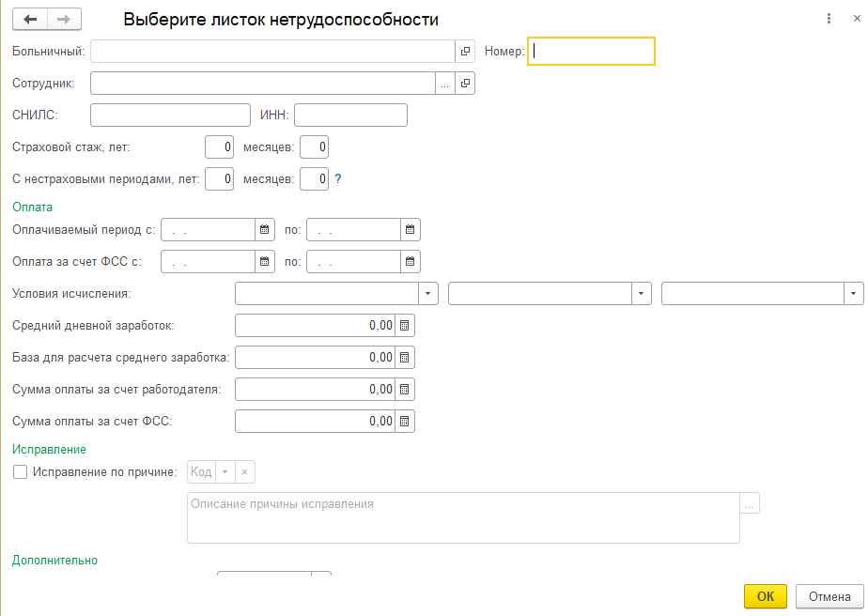Open calendar for Оплачиваемый период start date
This screenshot has height=616, width=868.
[x=264, y=230]
